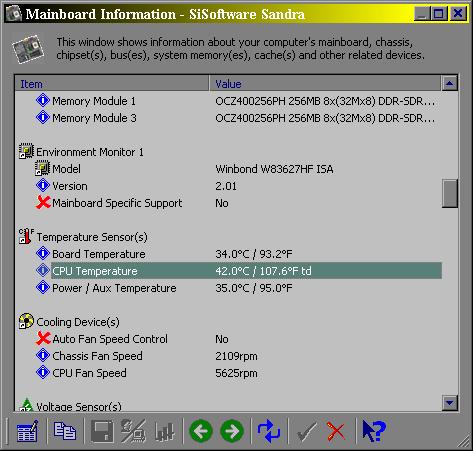Viewport: 473px width, 451px height.
Task: Click the chip icon beside Model
Action: 42,168
